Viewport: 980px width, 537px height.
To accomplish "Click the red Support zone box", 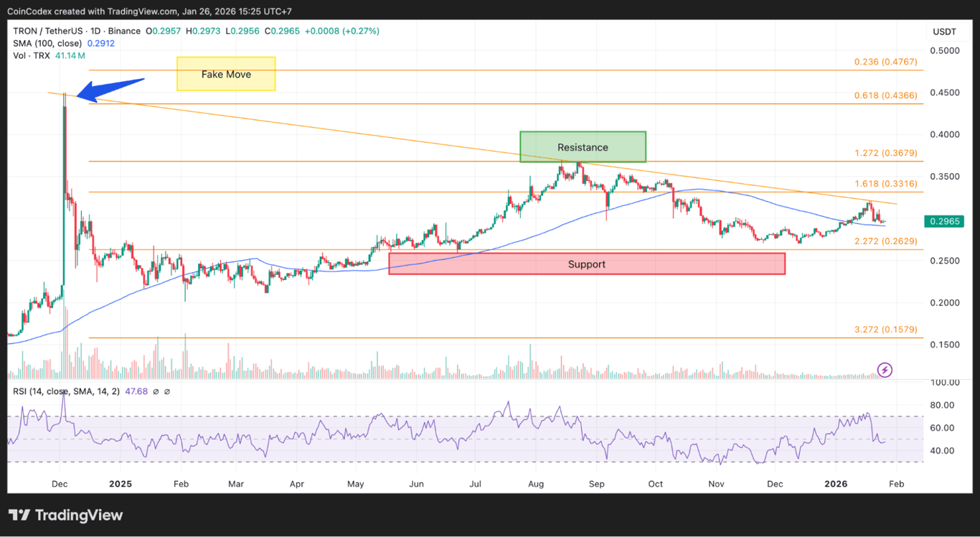I will point(587,263).
